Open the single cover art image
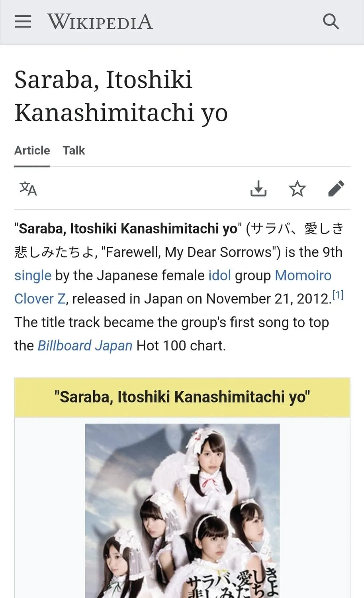Viewport: 364px width, 598px height. (x=182, y=511)
